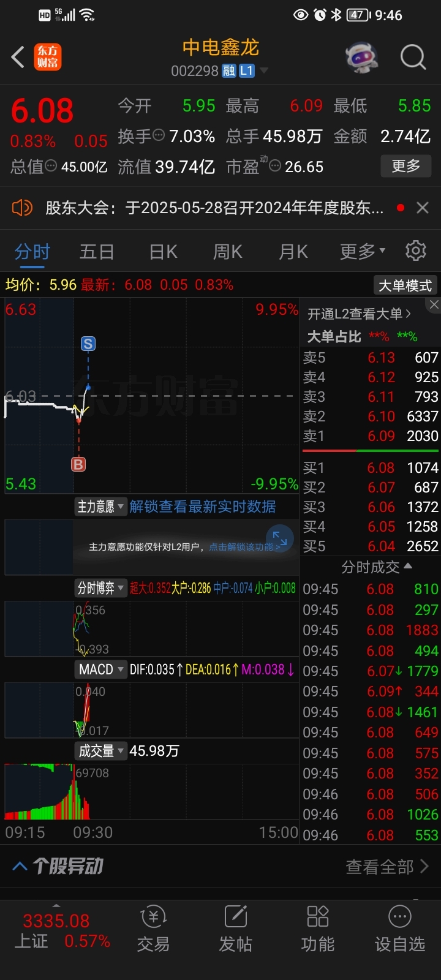Open 发帖 post icon
The image size is (441, 980).
coord(236,929)
